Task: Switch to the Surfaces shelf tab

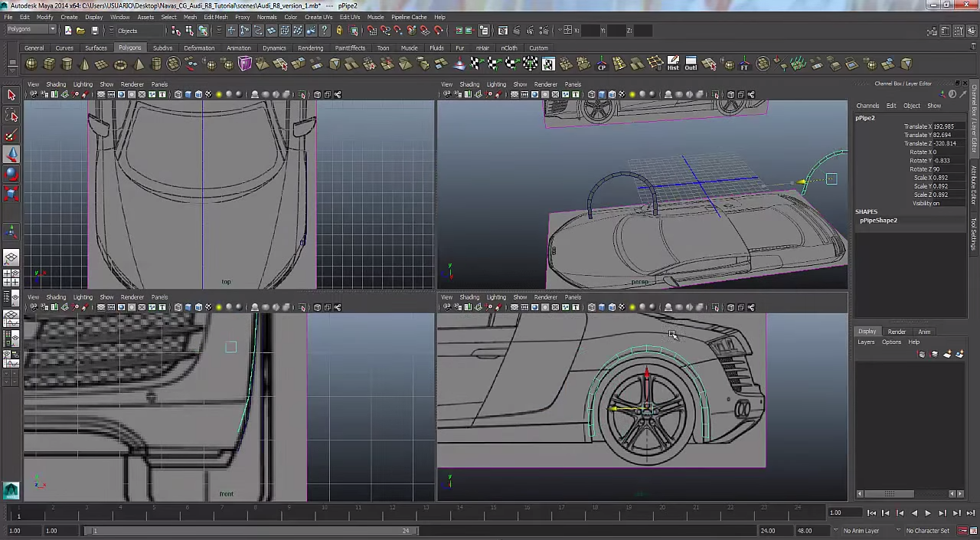Action: (x=96, y=47)
